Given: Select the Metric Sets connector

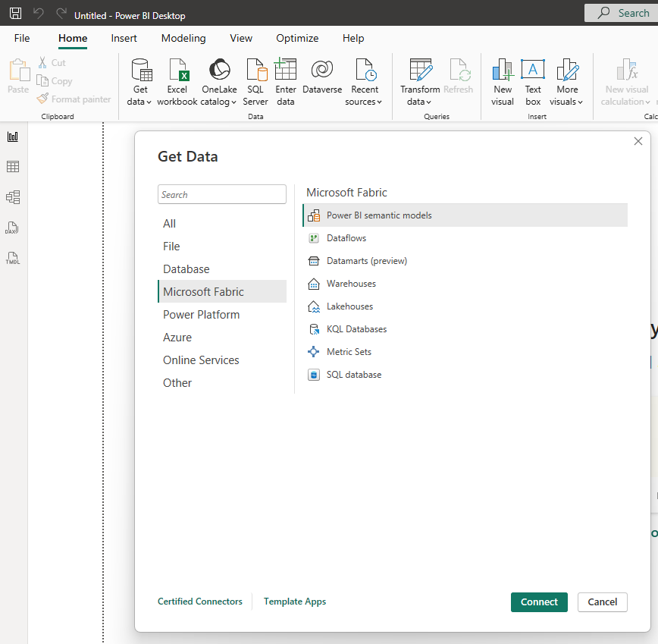Looking at the screenshot, I should (465, 351).
